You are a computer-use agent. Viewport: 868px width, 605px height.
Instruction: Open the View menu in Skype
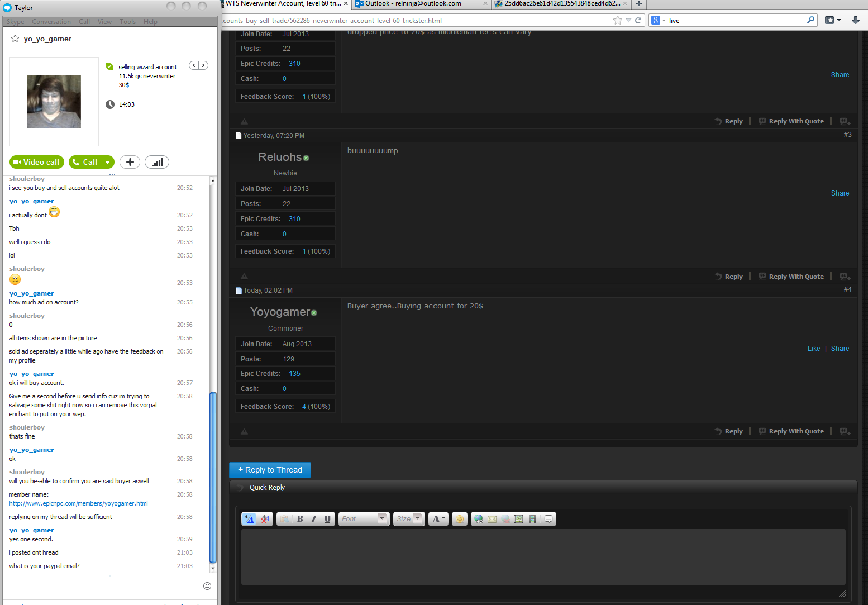click(x=104, y=22)
